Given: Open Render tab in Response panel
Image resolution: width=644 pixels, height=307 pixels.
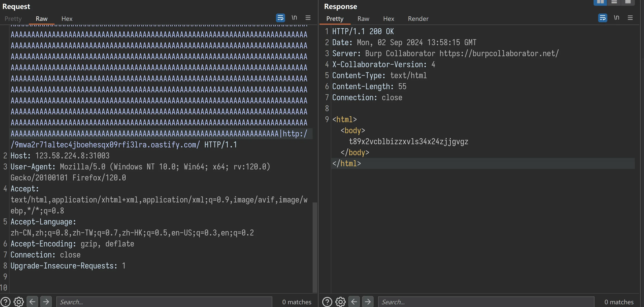Looking at the screenshot, I should 418,19.
